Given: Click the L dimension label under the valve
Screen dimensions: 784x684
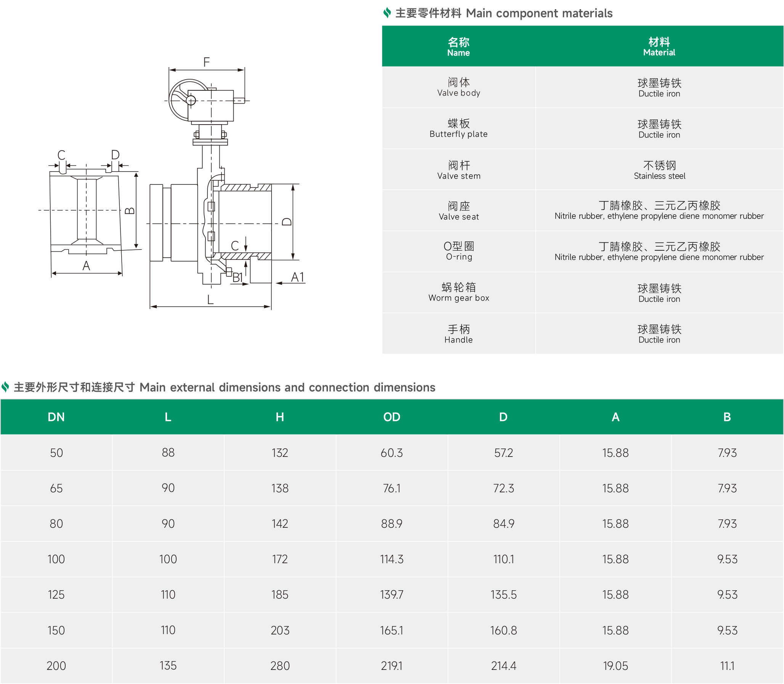Looking at the screenshot, I should pos(210,300).
